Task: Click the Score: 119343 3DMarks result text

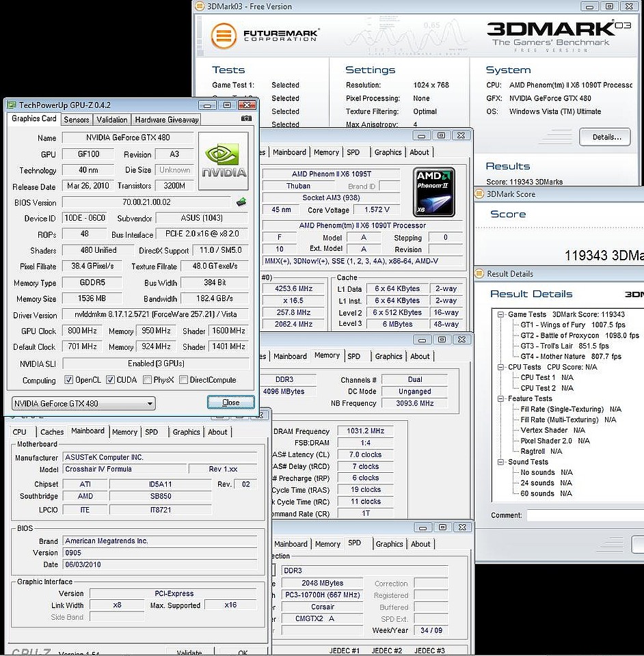Action: [x=524, y=182]
